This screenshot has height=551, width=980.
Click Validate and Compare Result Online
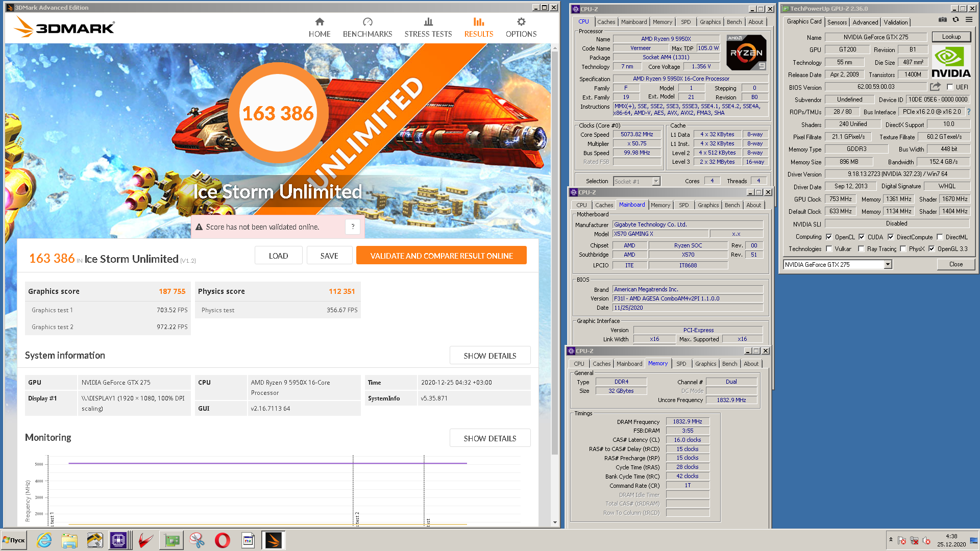442,256
